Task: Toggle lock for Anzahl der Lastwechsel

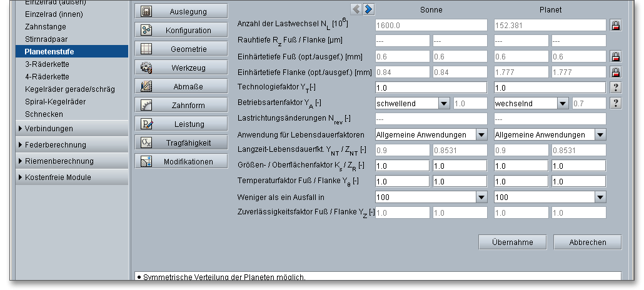Action: (x=616, y=25)
